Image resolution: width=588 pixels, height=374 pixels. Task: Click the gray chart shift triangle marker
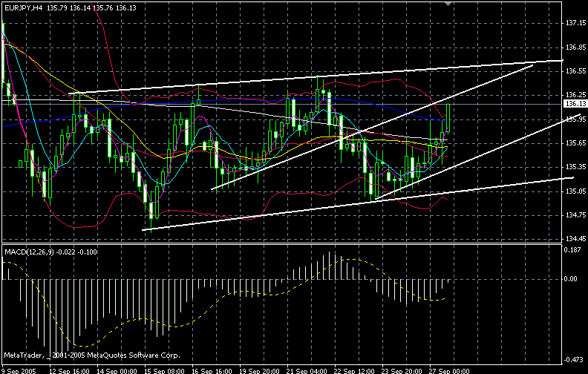(448, 4)
